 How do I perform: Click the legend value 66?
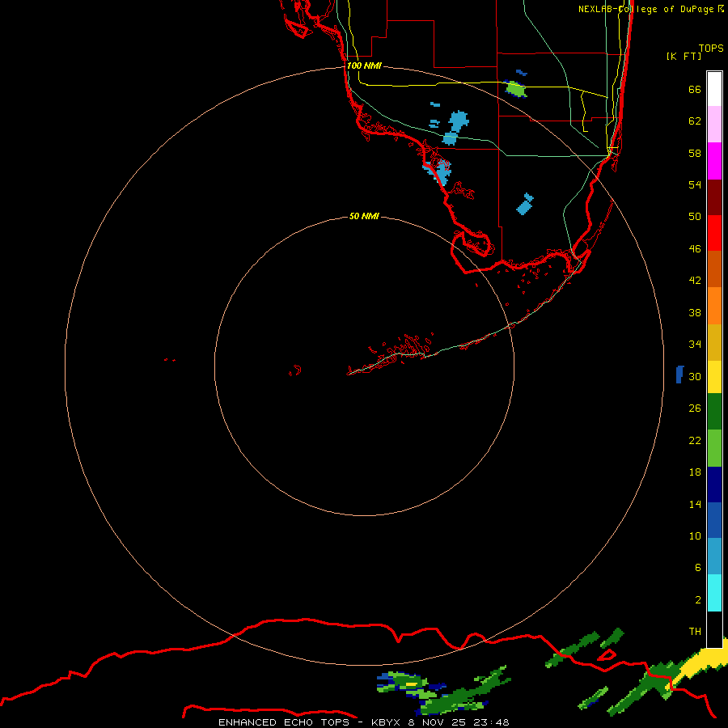coord(695,90)
